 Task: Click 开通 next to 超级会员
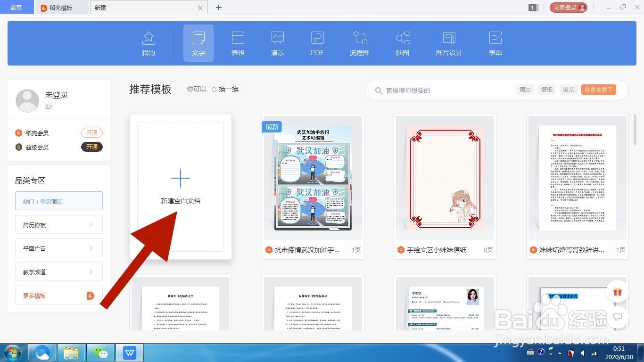[x=91, y=147]
